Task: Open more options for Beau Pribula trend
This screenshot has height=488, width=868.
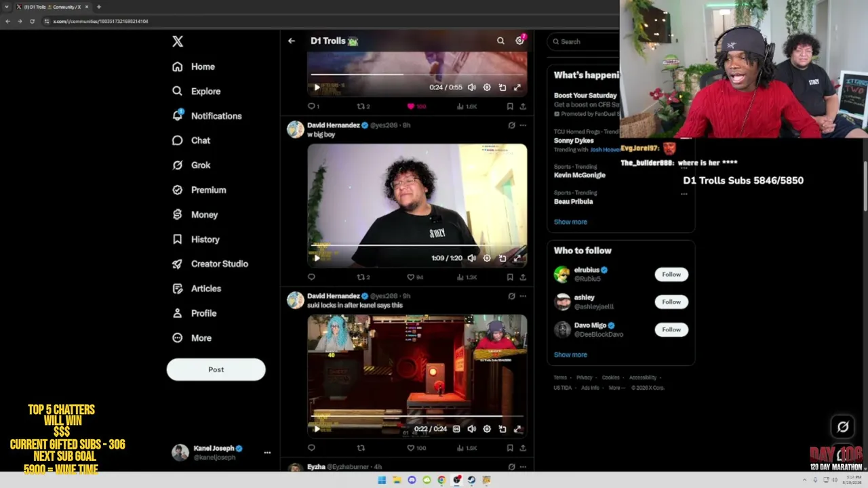Action: point(684,194)
